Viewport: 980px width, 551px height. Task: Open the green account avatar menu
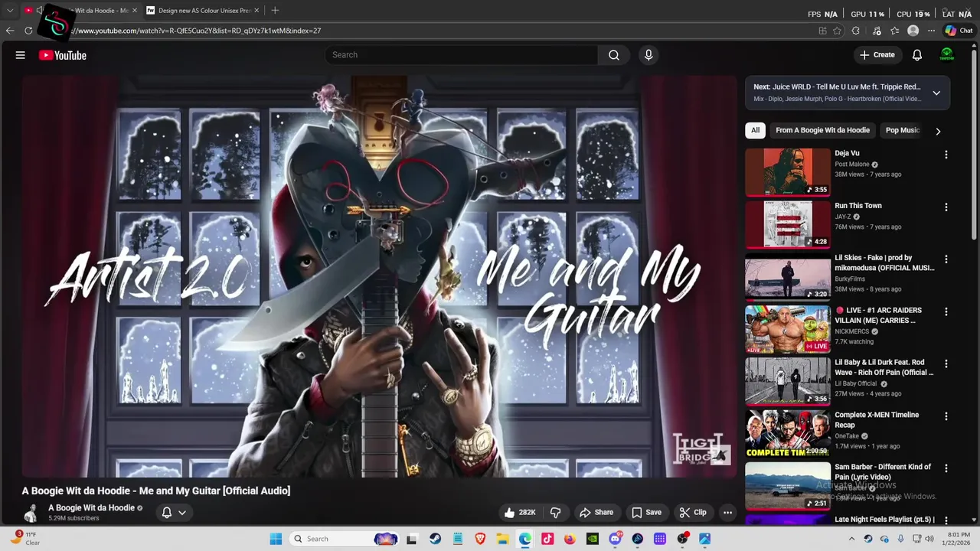tap(947, 55)
